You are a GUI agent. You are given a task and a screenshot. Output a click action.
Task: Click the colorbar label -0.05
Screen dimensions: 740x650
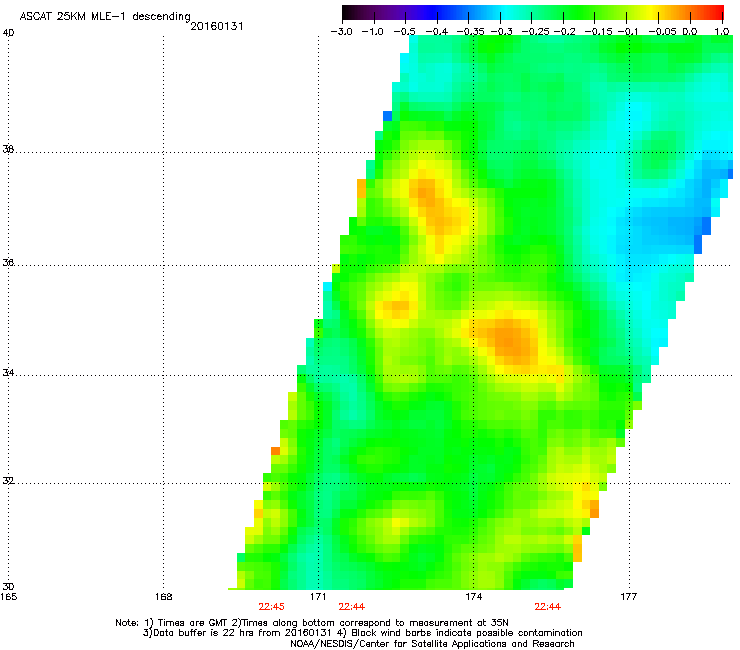click(662, 32)
